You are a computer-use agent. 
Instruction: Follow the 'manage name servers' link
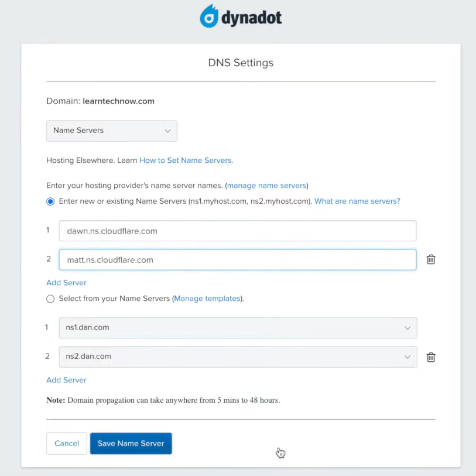pyautogui.click(x=266, y=186)
